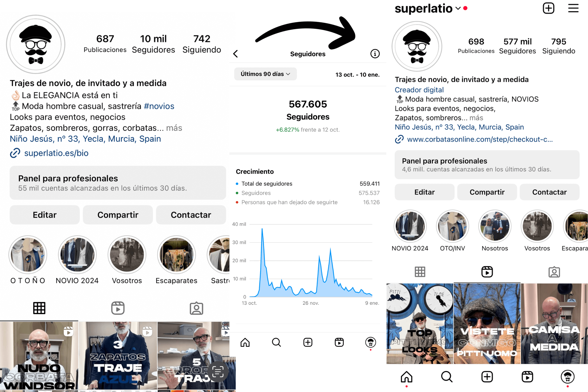Open the Reels icon in the right bottom navbar

(527, 377)
